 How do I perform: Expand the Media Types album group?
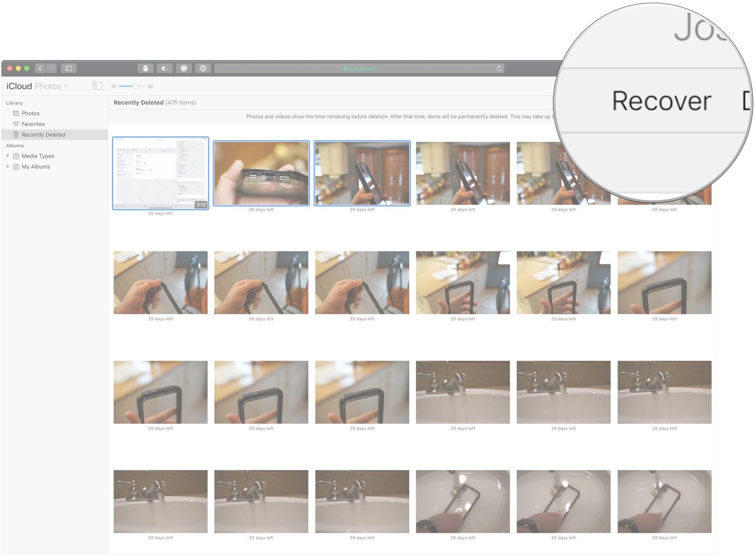[x=8, y=156]
